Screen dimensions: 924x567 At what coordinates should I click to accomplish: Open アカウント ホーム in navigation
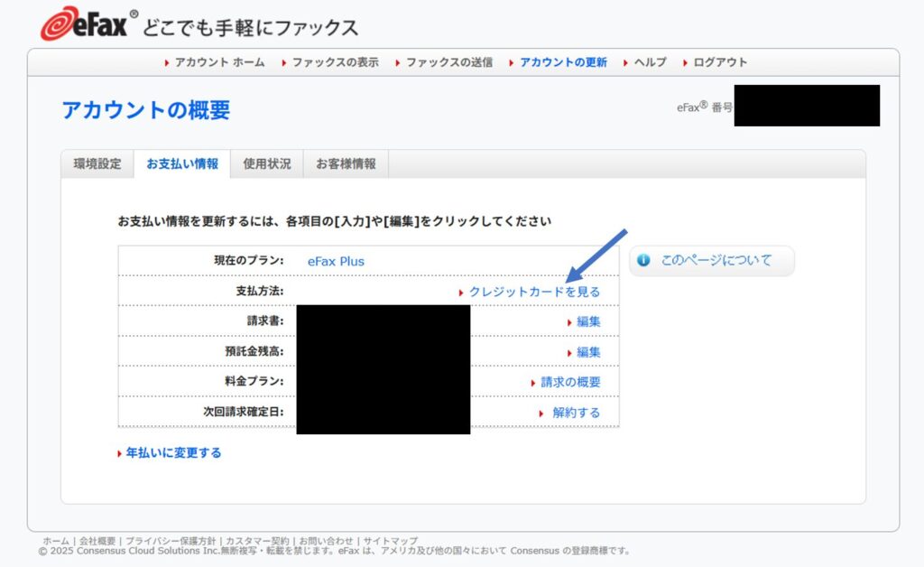click(x=219, y=62)
